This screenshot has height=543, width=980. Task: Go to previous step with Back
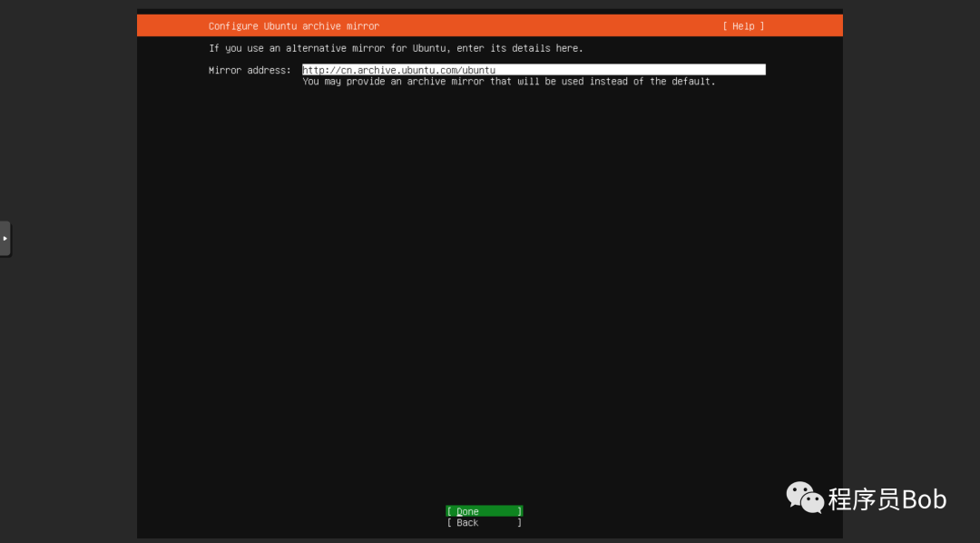click(x=485, y=522)
